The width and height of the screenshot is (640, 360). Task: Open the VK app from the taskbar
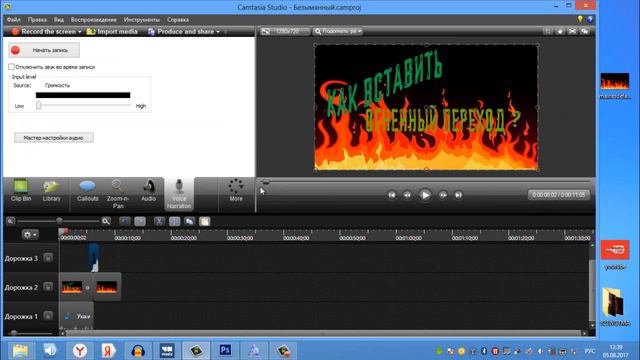167,350
